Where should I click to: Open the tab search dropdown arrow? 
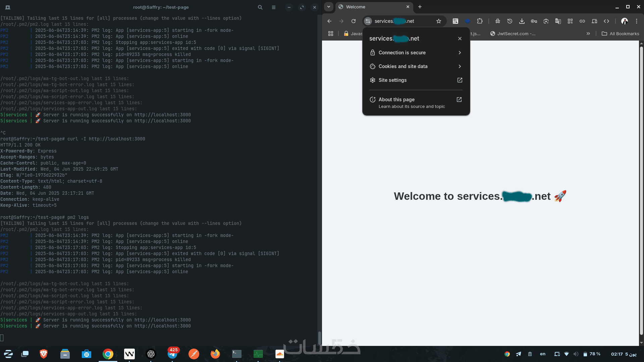(329, 7)
